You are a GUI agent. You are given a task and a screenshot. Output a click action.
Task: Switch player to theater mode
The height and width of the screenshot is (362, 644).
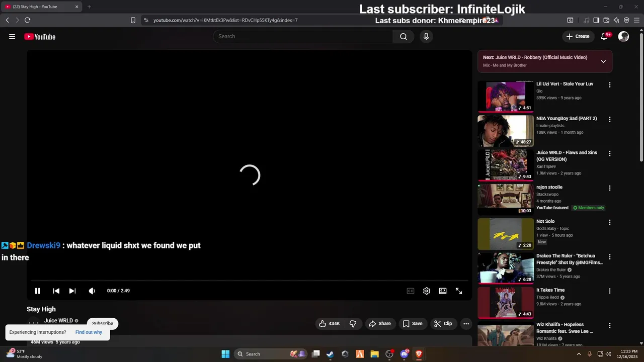click(443, 291)
